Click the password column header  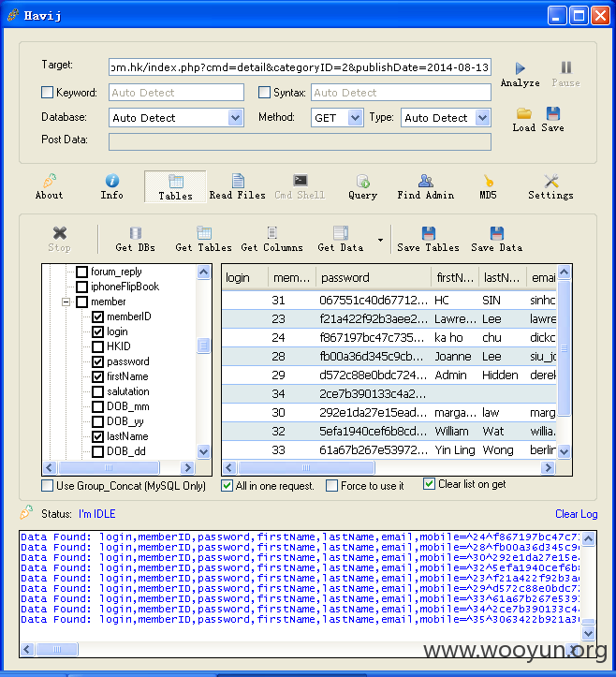[374, 277]
